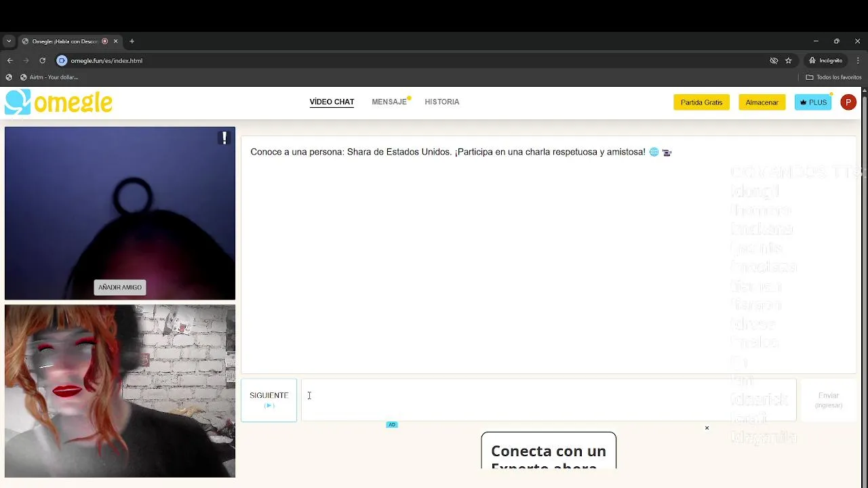Focus the chat message input field
Image resolution: width=868 pixels, height=488 pixels.
tap(549, 400)
